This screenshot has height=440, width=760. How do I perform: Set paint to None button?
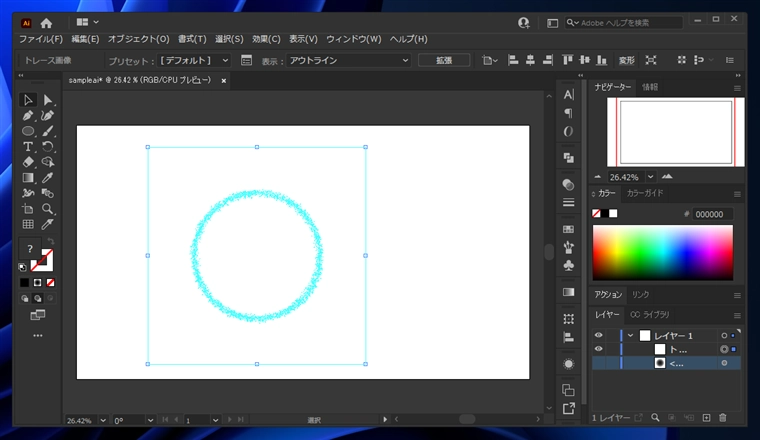pos(50,283)
